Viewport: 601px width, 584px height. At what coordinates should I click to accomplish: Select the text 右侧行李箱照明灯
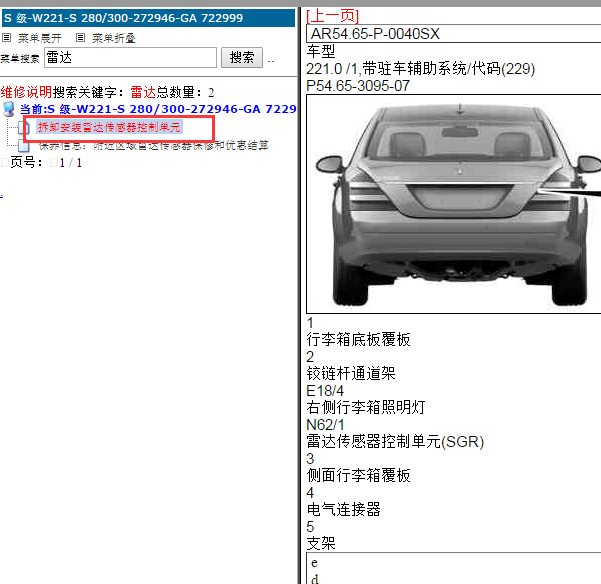(366, 407)
